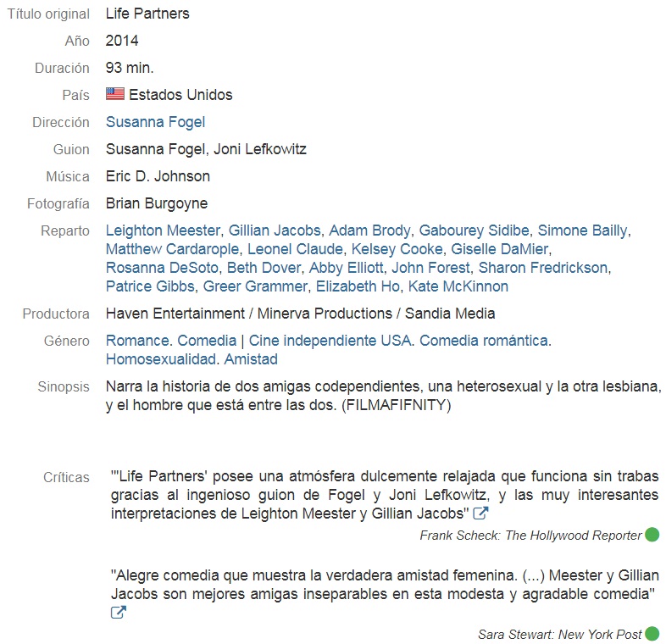Click the country name Estados Unidos
The image size is (666, 644).
click(x=180, y=94)
